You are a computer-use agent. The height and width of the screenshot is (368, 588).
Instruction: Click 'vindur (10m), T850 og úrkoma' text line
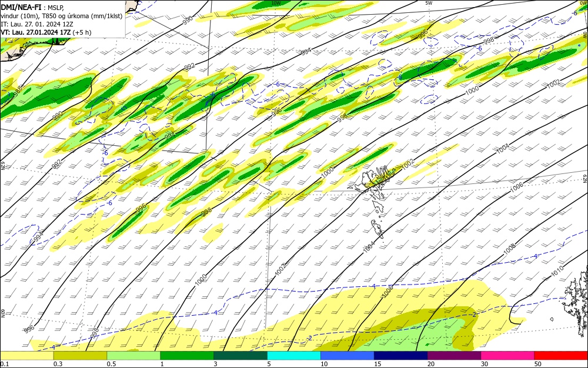click(x=62, y=16)
